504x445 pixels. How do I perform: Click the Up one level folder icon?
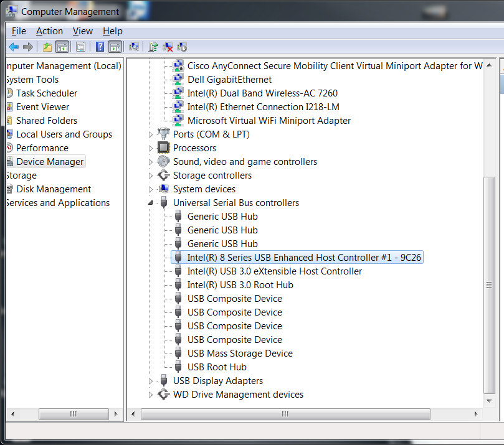coord(47,47)
